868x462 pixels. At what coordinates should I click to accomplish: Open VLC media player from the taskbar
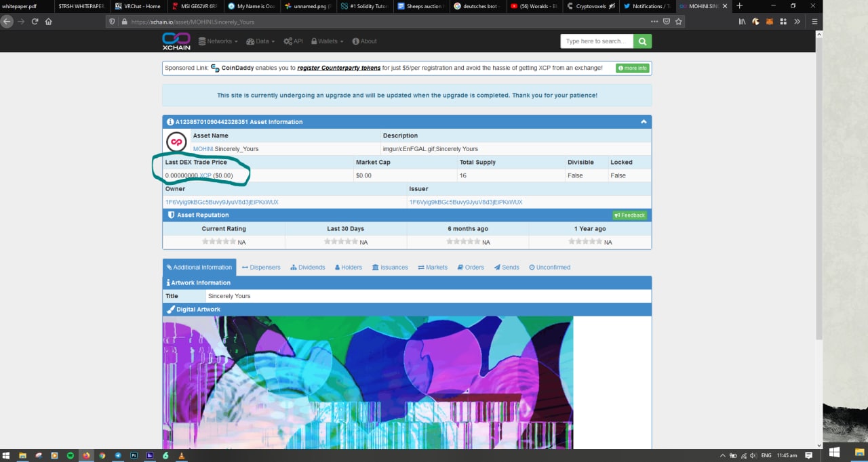(x=181, y=455)
